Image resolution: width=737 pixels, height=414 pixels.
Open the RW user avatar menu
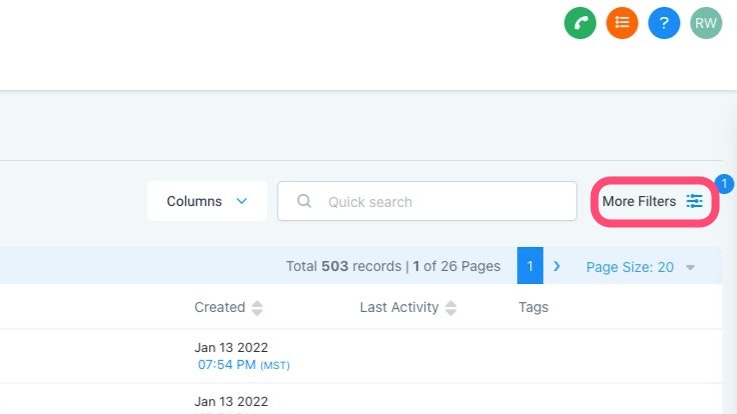(706, 23)
